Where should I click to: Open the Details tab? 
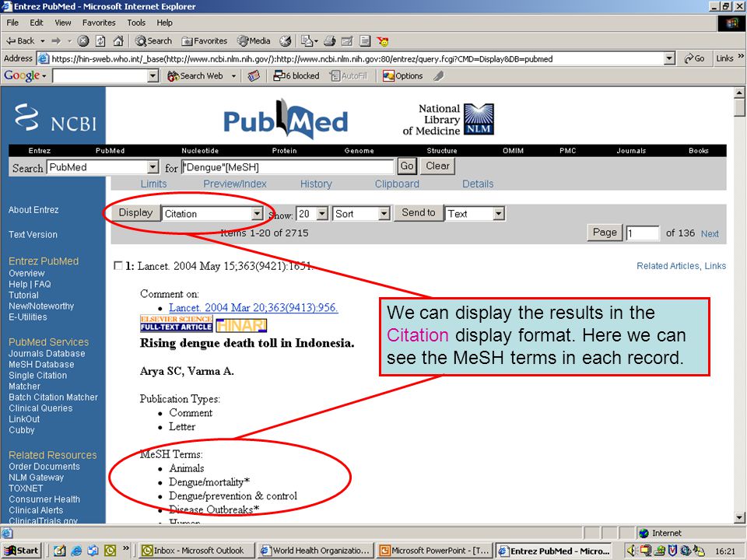point(478,184)
